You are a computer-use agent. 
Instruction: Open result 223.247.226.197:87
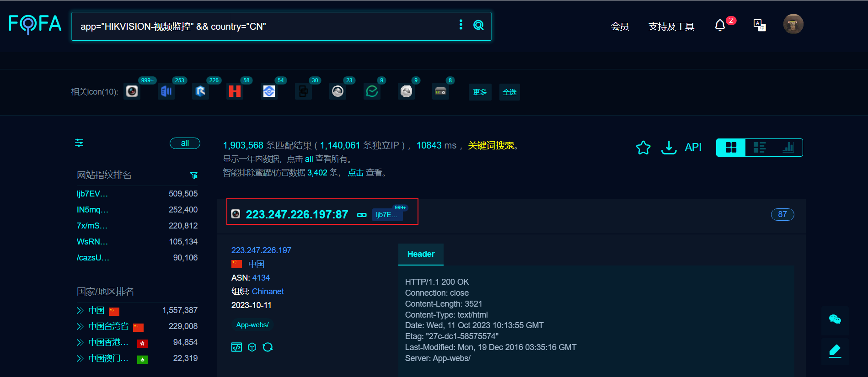297,214
